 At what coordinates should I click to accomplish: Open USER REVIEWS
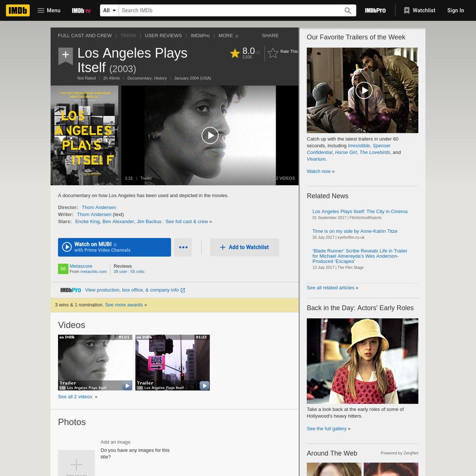tap(163, 36)
